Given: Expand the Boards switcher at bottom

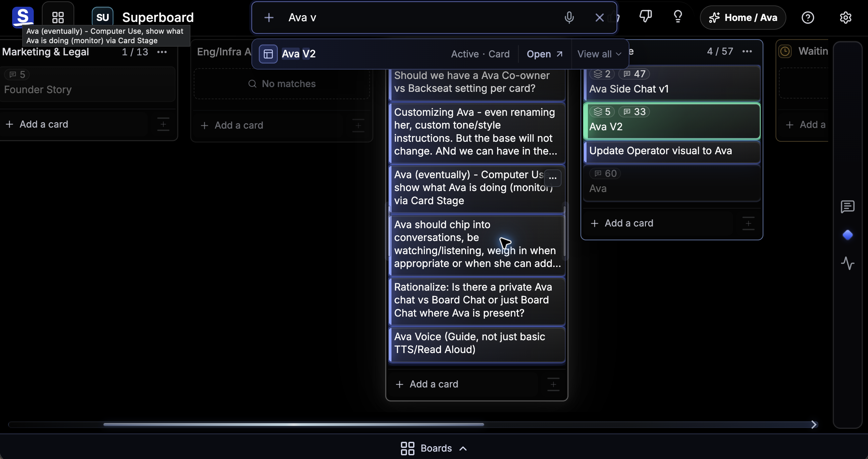Looking at the screenshot, I should (434, 448).
